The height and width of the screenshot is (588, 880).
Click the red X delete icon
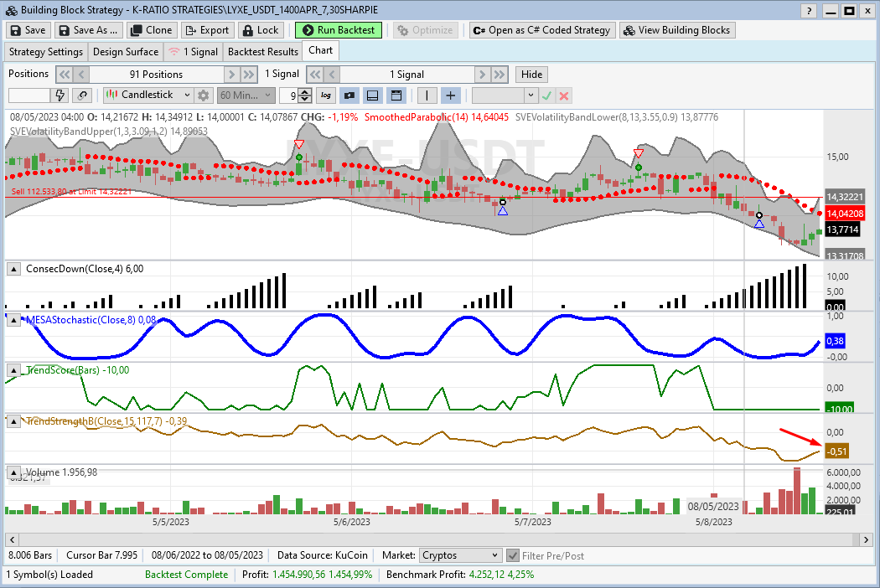(x=564, y=95)
